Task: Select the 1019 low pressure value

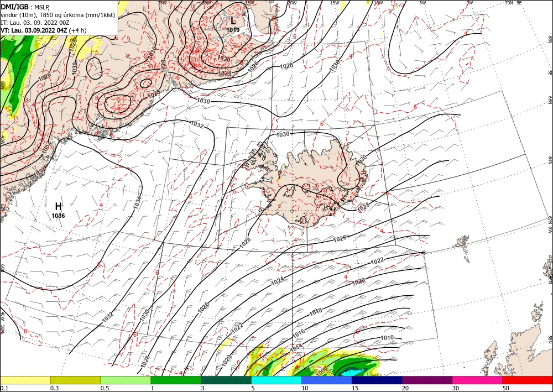Action: (233, 30)
